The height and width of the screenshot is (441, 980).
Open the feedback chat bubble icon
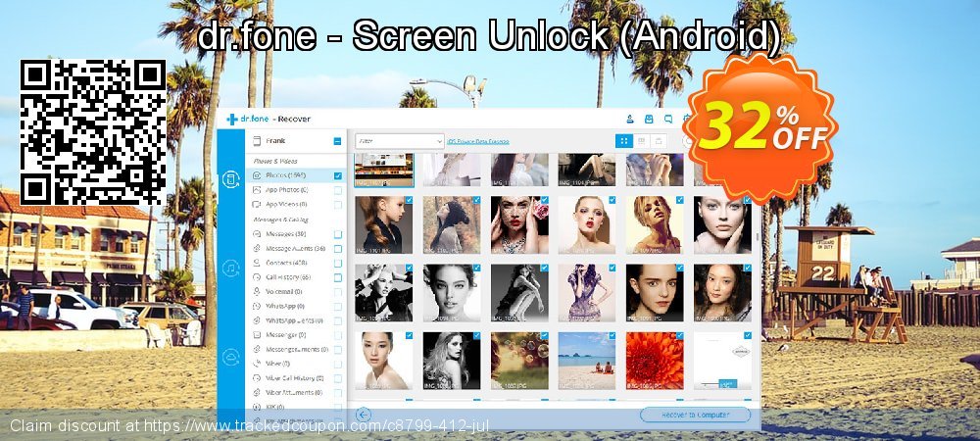668,119
